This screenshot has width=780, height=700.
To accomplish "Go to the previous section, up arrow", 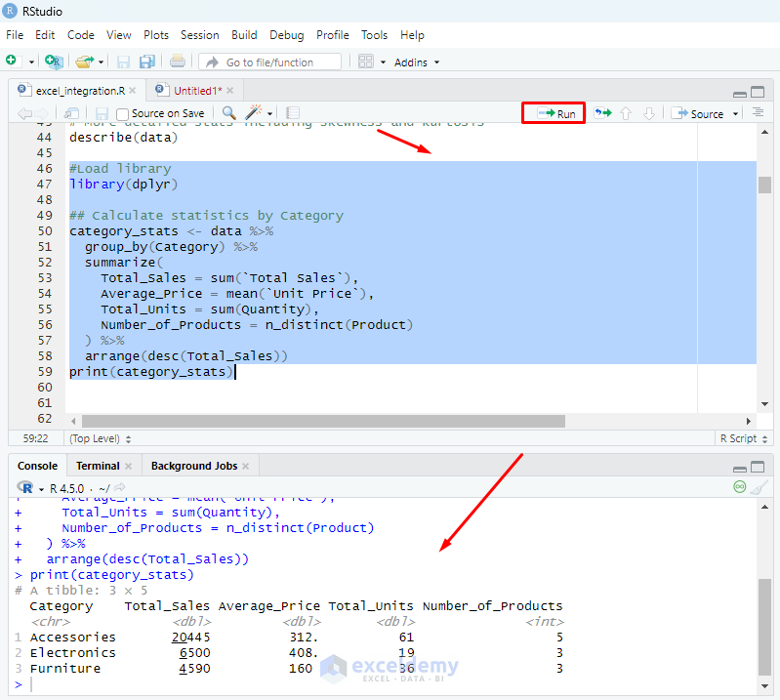I will point(626,113).
